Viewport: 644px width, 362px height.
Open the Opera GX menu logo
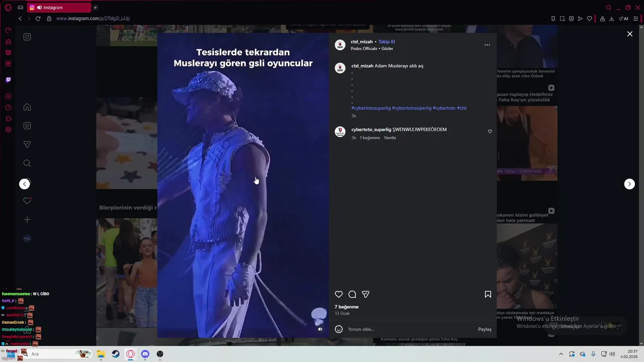coord(8,8)
